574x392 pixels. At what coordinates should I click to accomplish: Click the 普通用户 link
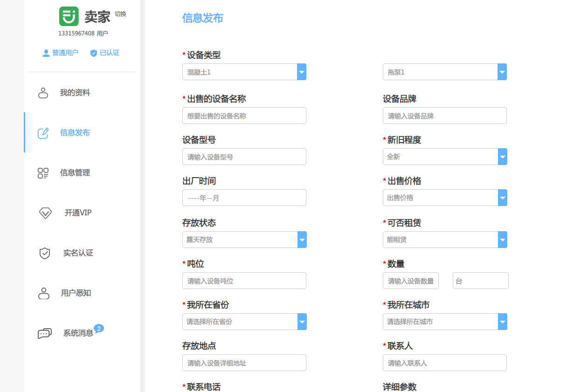point(65,53)
